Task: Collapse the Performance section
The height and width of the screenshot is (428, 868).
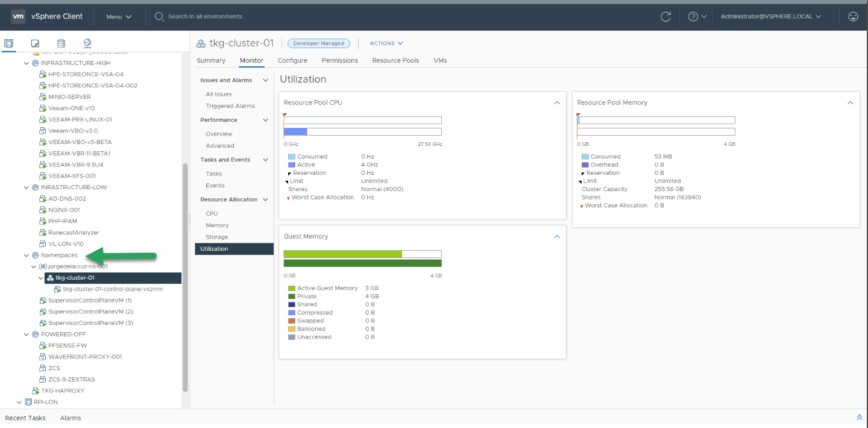Action: (265, 120)
